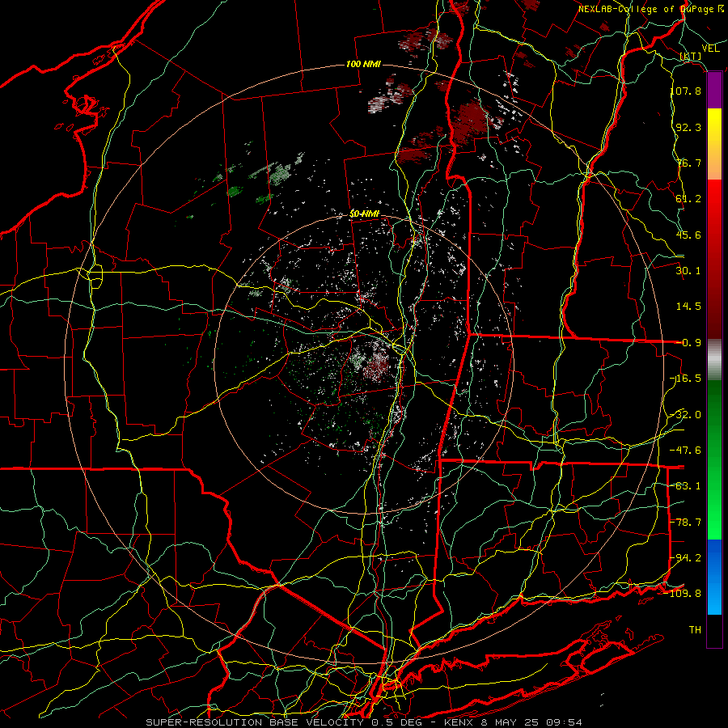
Task: Click the -47.6 value on velocity scale
Action: pos(686,451)
